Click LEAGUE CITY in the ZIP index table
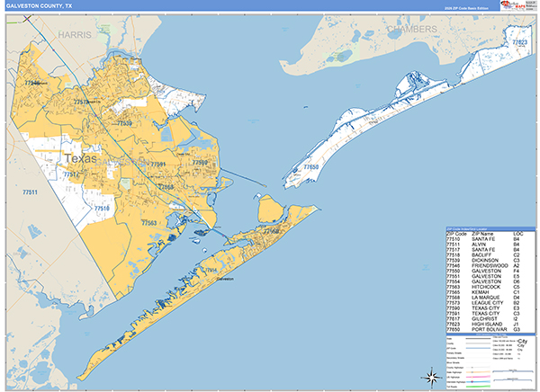 point(487,303)
